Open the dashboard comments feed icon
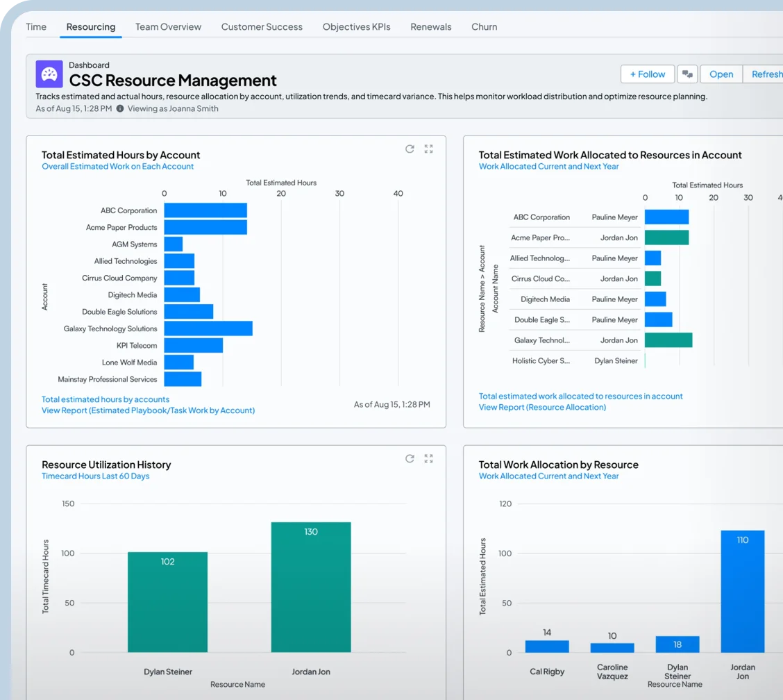The height and width of the screenshot is (700, 783). [x=687, y=74]
